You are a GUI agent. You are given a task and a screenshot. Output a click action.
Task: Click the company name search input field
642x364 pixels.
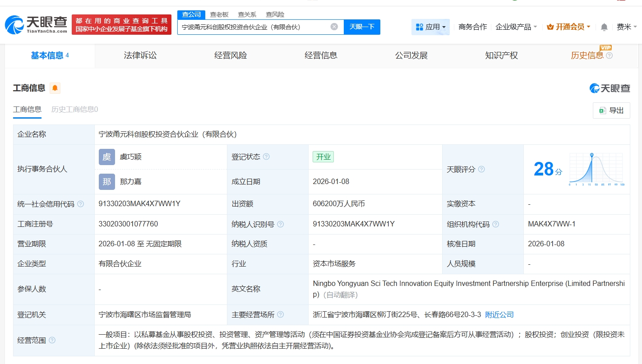tap(253, 27)
